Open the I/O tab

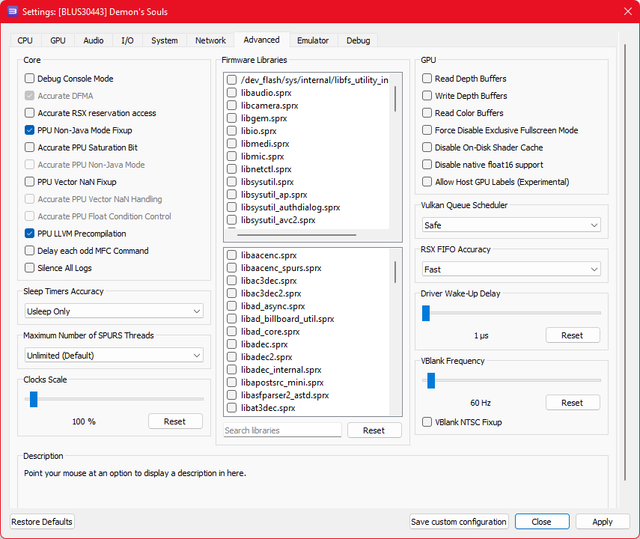[127, 40]
